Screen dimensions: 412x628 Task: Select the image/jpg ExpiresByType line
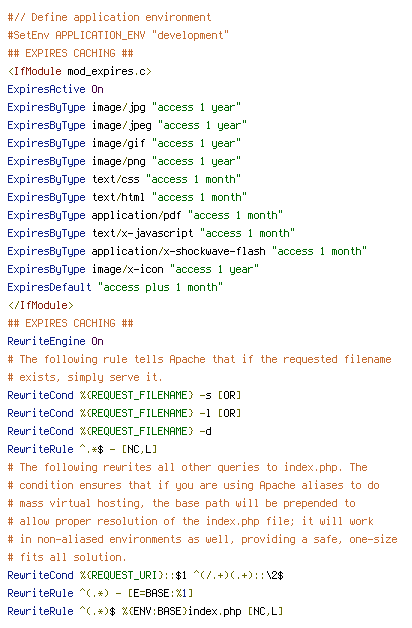[124, 107]
